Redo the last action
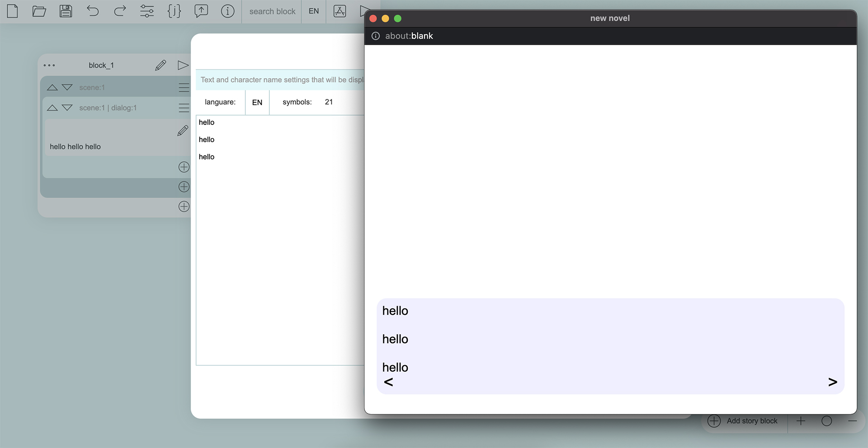Image resolution: width=868 pixels, height=448 pixels. (x=120, y=11)
